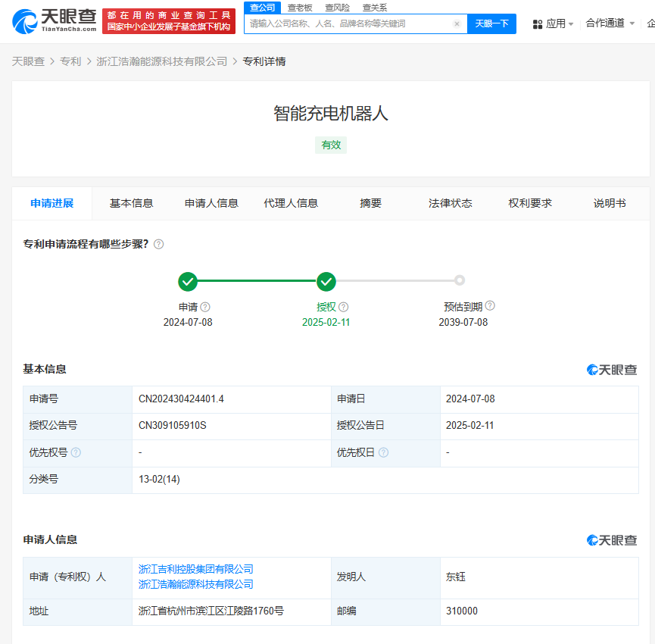Clear the search box with X icon
Image resolution: width=655 pixels, height=644 pixels.
tap(457, 23)
